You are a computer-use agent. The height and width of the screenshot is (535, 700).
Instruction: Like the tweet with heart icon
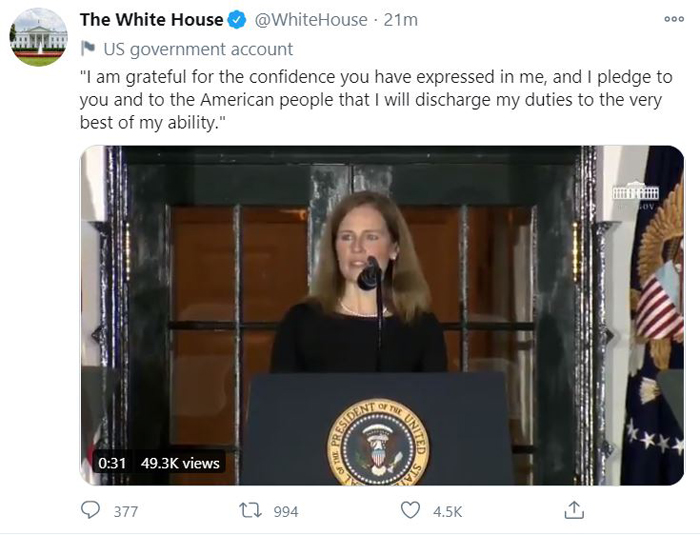(x=410, y=510)
